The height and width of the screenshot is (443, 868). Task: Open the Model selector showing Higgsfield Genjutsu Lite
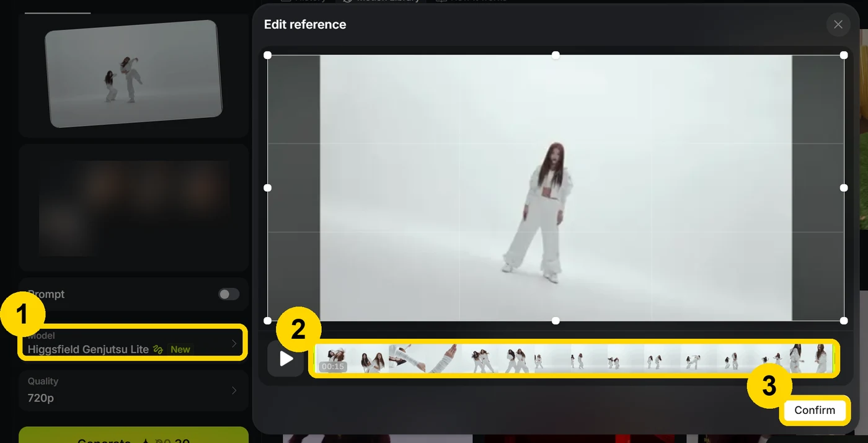(x=133, y=343)
